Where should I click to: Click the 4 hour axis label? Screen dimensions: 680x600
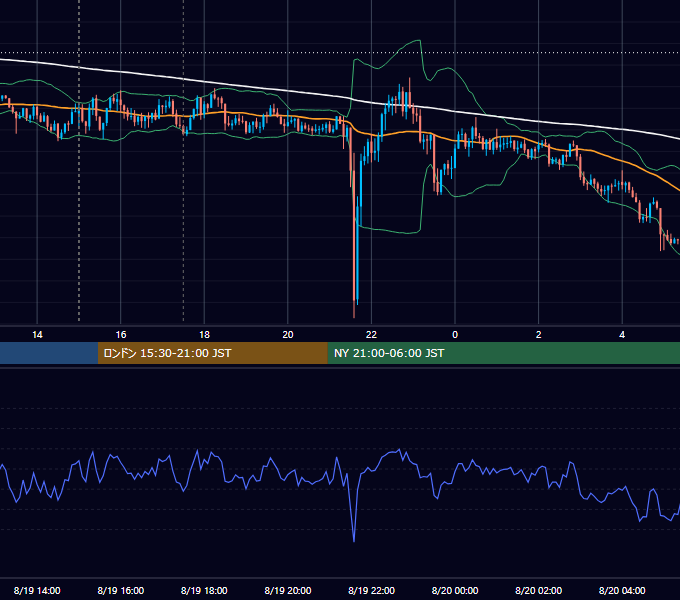(x=622, y=335)
